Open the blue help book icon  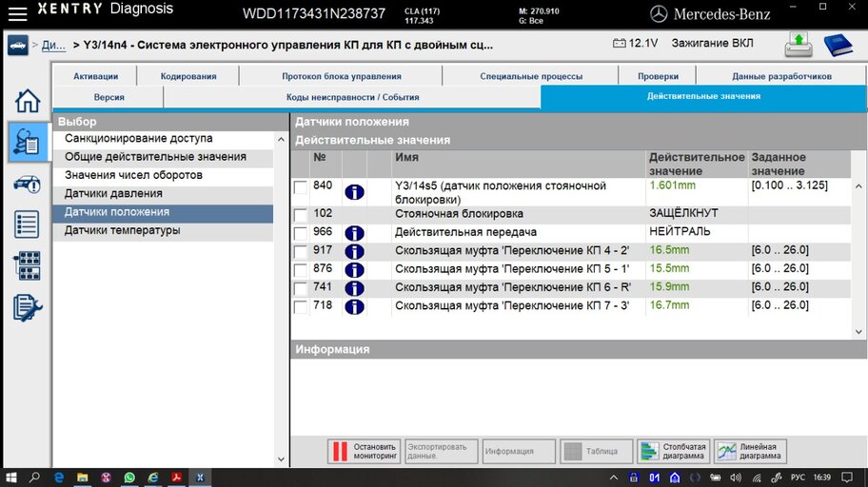838,45
